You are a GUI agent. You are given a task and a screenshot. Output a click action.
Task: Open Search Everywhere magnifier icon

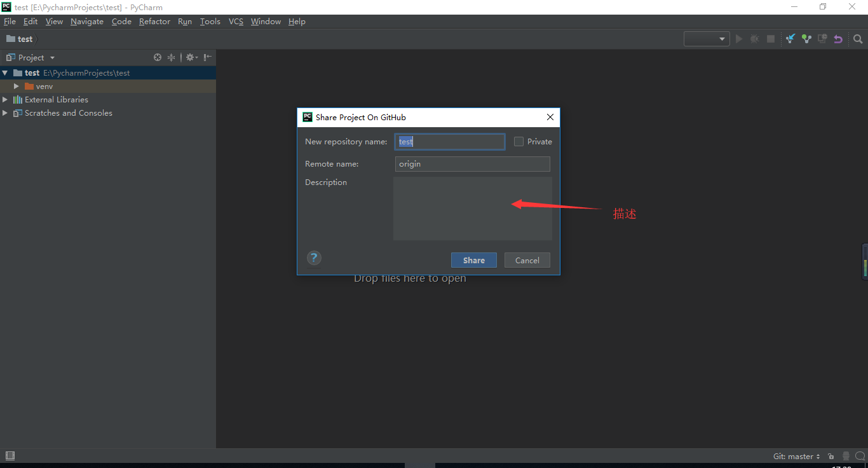858,39
